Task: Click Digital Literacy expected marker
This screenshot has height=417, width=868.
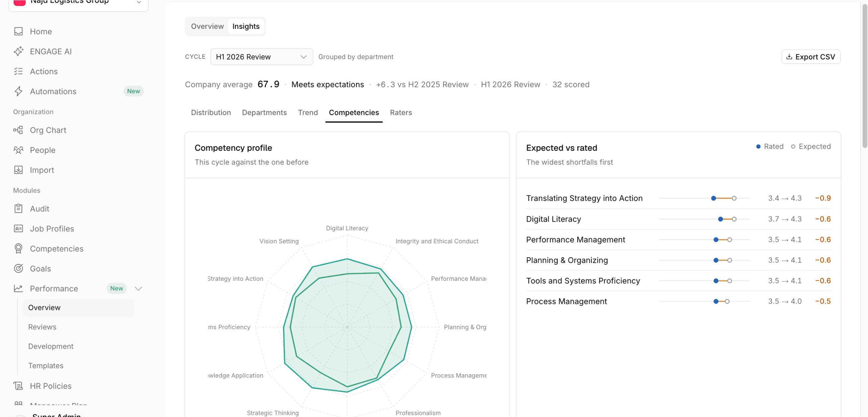Action: click(x=734, y=219)
